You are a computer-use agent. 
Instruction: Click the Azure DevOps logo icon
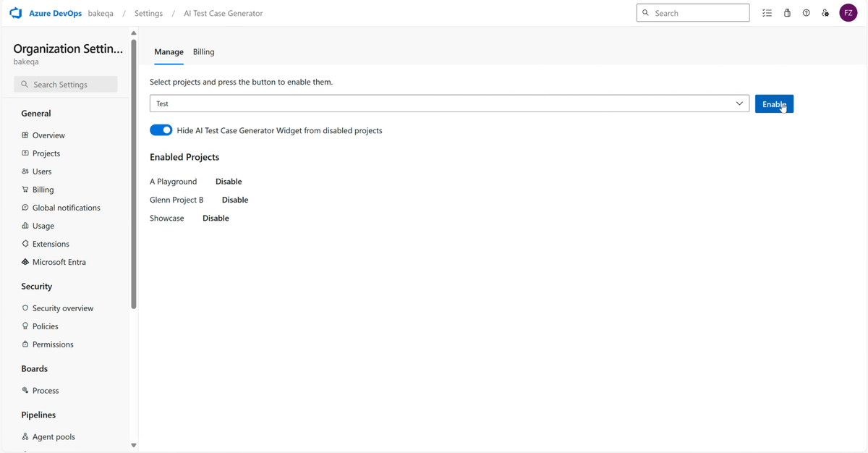[x=16, y=13]
